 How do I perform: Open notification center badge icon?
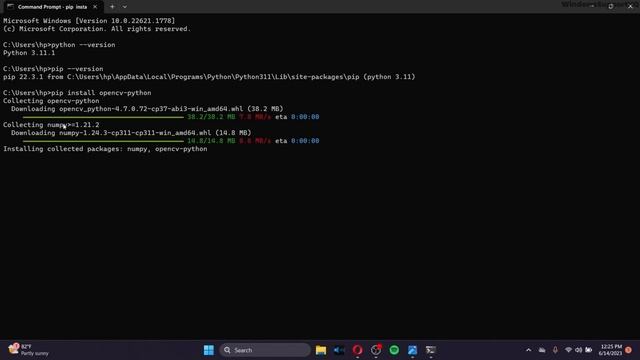pos(629,350)
